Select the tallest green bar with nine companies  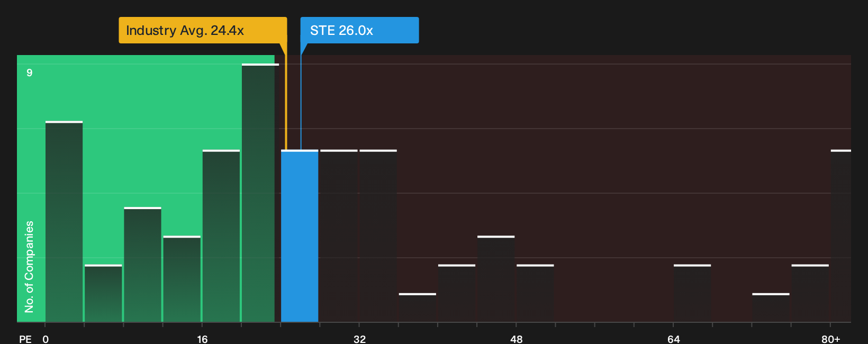tap(260, 193)
